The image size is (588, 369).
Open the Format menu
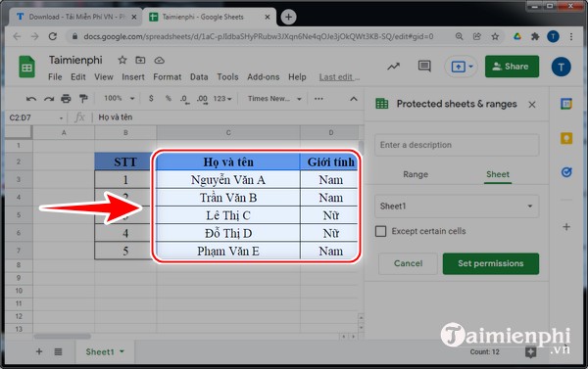pyautogui.click(x=168, y=77)
